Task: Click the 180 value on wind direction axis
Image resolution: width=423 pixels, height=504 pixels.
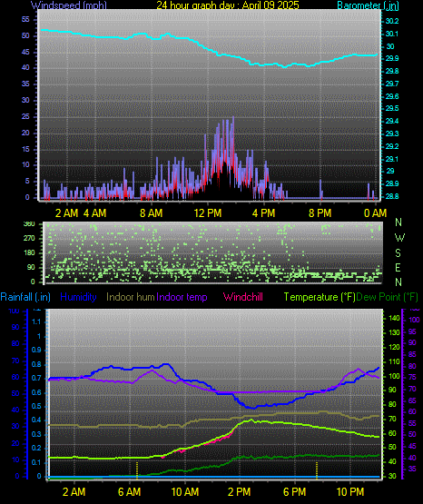Action: [x=29, y=253]
